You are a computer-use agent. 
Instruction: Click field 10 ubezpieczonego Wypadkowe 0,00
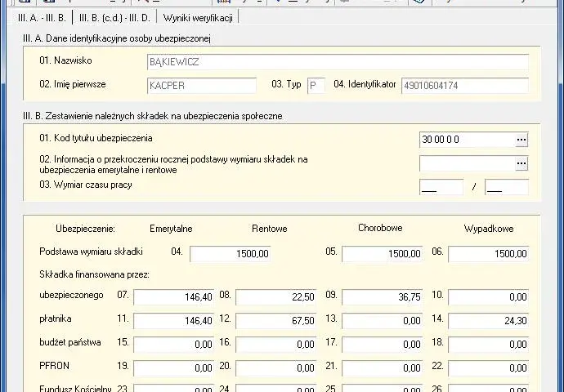[x=489, y=297]
